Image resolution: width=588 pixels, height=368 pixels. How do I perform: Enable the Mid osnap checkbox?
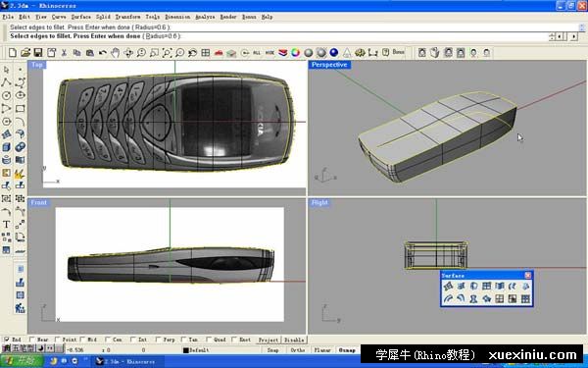[x=82, y=340]
